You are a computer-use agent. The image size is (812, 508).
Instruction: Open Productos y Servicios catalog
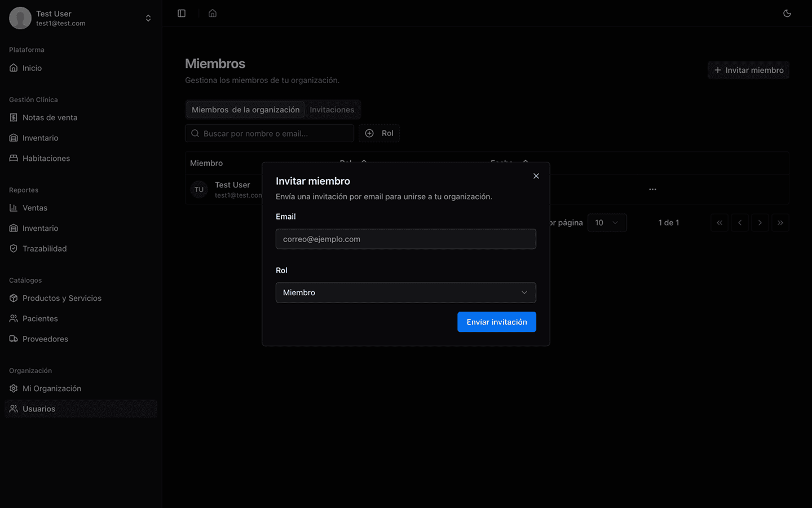click(62, 298)
